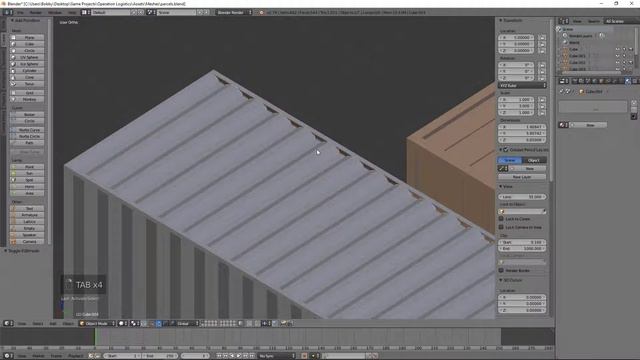Open the Window menu

pos(55,13)
